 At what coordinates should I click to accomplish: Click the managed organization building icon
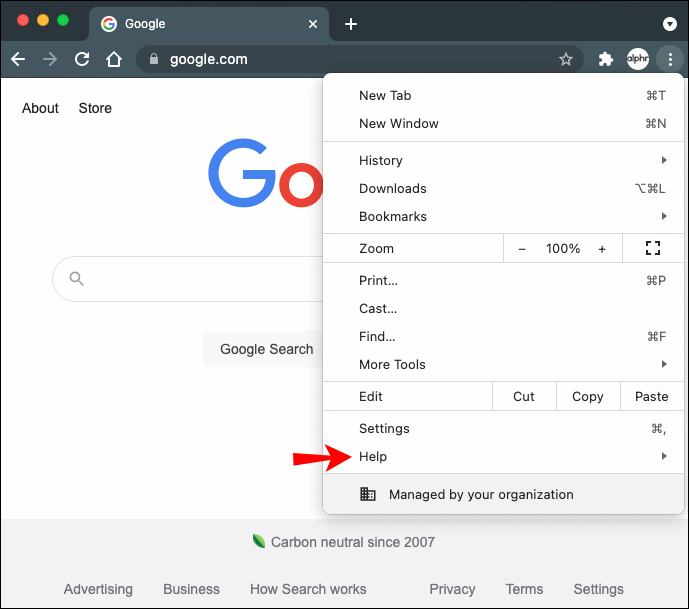pos(368,494)
